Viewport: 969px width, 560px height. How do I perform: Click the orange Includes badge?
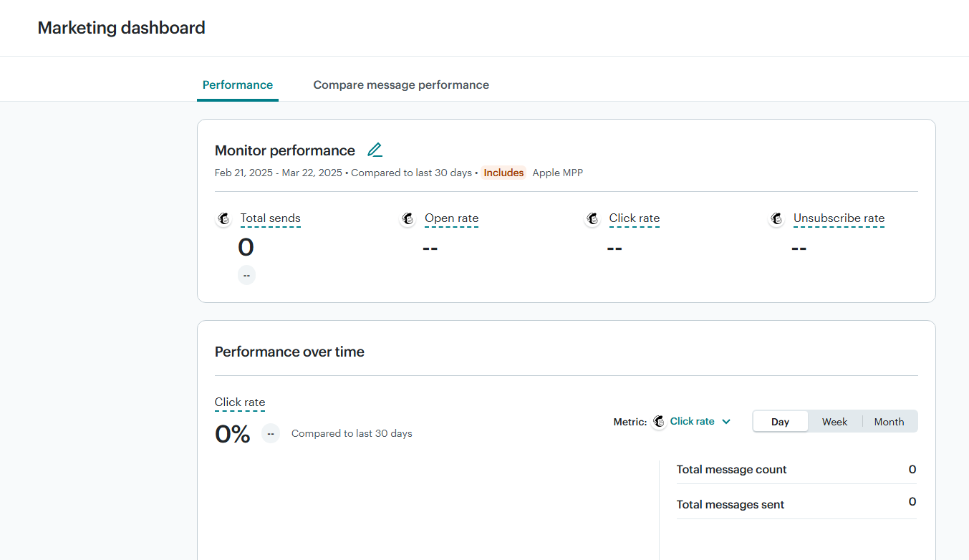tap(503, 173)
